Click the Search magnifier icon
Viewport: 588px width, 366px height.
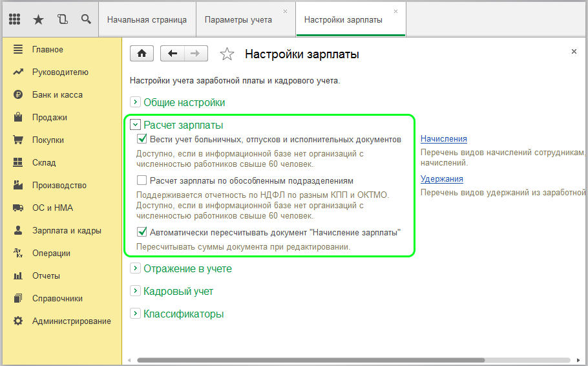86,19
